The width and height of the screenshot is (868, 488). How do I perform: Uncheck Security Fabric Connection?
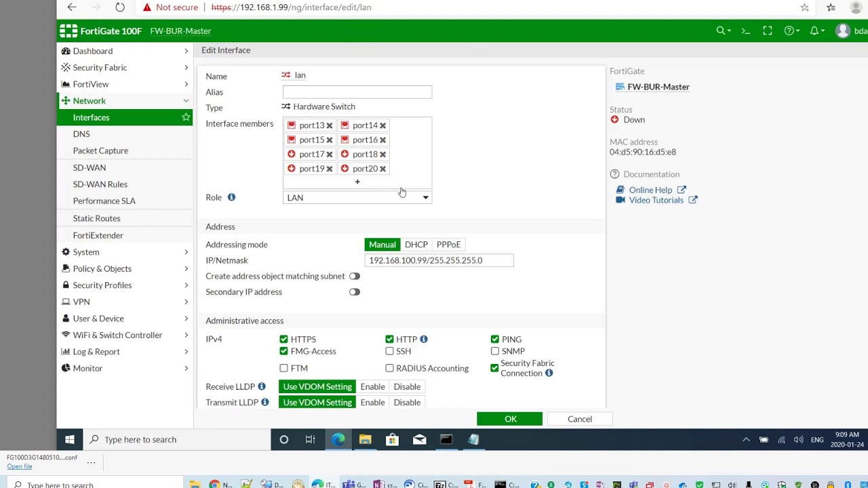[494, 368]
